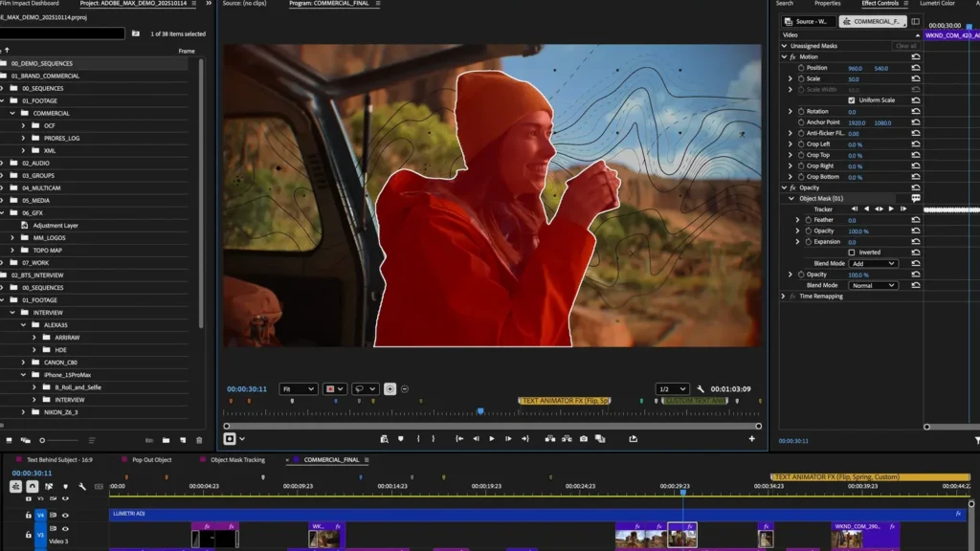
Task: Expand the TOPO MAP bin
Action: (x=12, y=251)
